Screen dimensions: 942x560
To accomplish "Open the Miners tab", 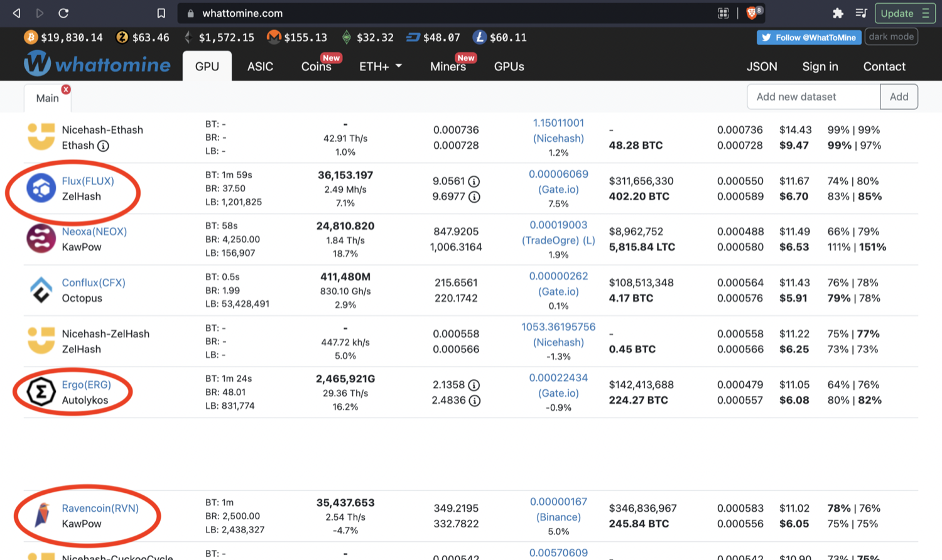I will [448, 67].
